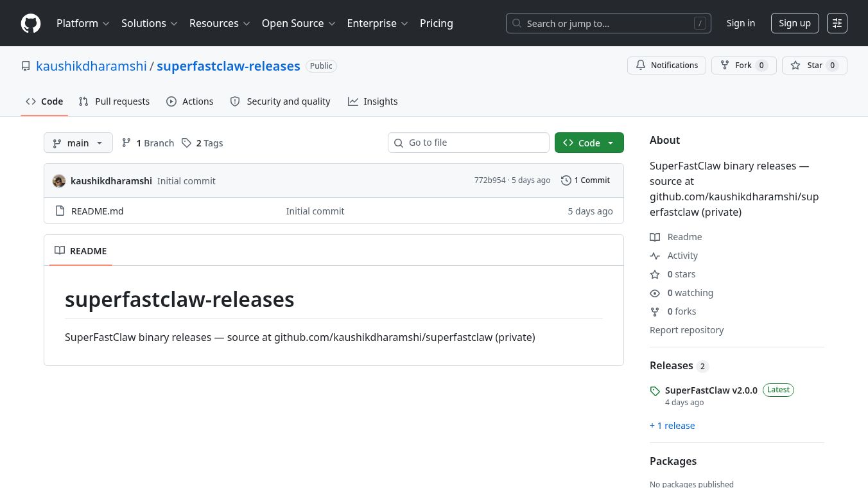Open the 0 stars link

(673, 274)
